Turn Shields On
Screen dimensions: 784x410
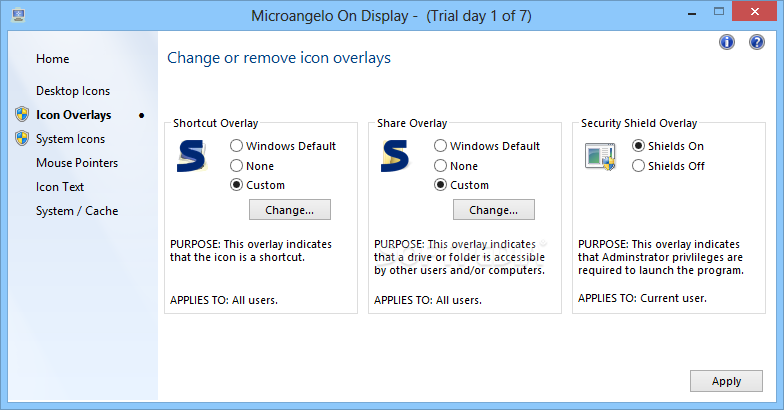coord(668,146)
